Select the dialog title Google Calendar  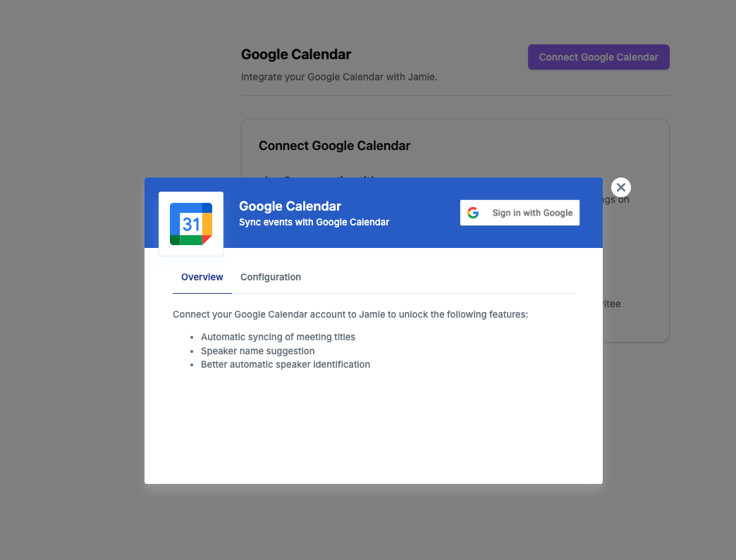click(290, 206)
